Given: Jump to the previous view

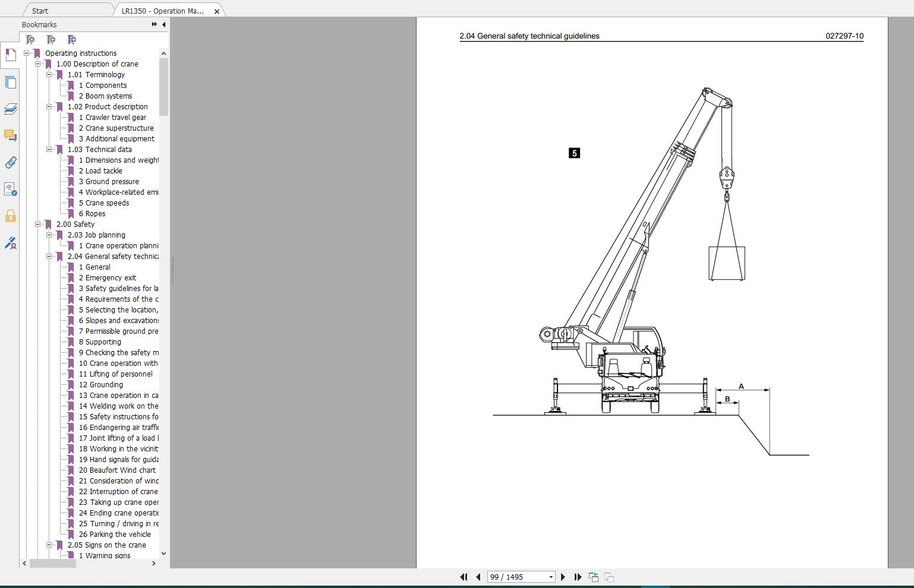Looking at the screenshot, I should tap(594, 577).
